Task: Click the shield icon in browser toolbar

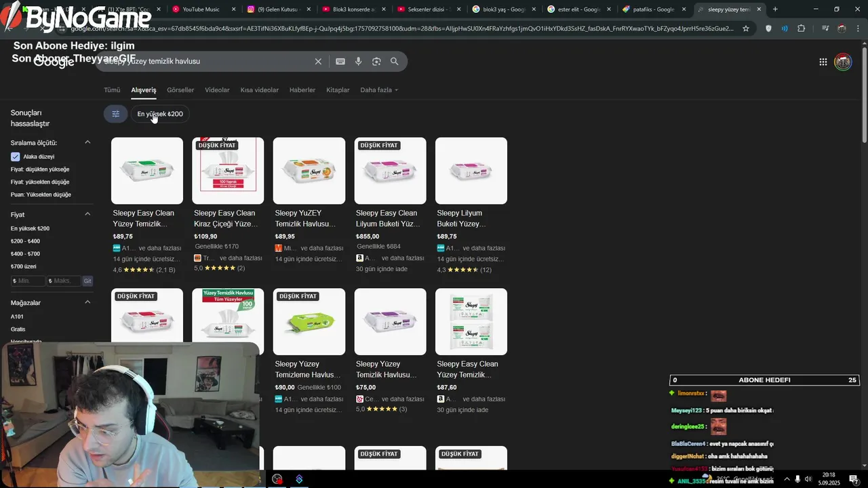Action: click(x=768, y=28)
